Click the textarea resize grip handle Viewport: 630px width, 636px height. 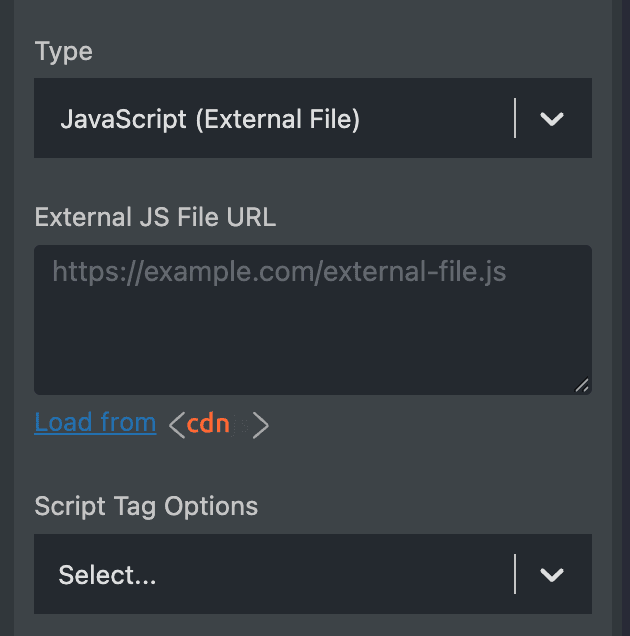click(x=582, y=385)
